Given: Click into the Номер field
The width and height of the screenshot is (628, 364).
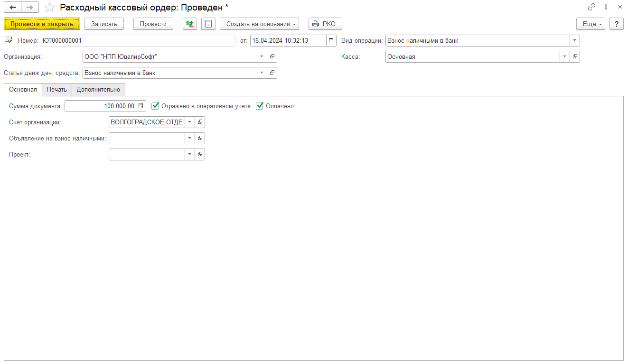Looking at the screenshot, I should click(x=138, y=40).
